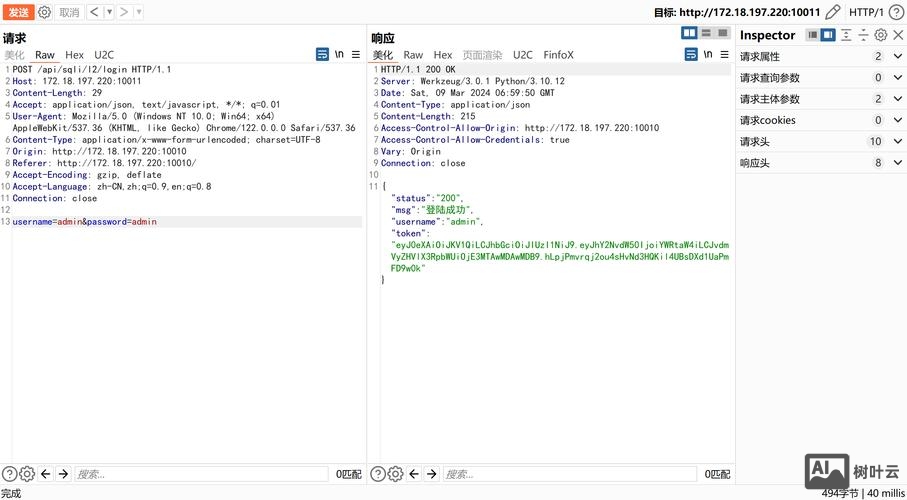Click Server: Werkzeug response header line
The width and height of the screenshot is (907, 500).
473,81
